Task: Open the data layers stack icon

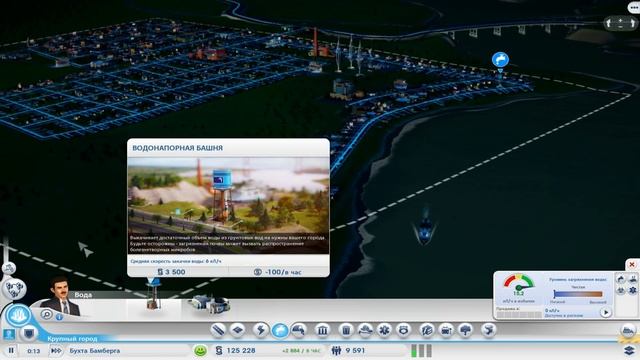Action: pos(629,350)
